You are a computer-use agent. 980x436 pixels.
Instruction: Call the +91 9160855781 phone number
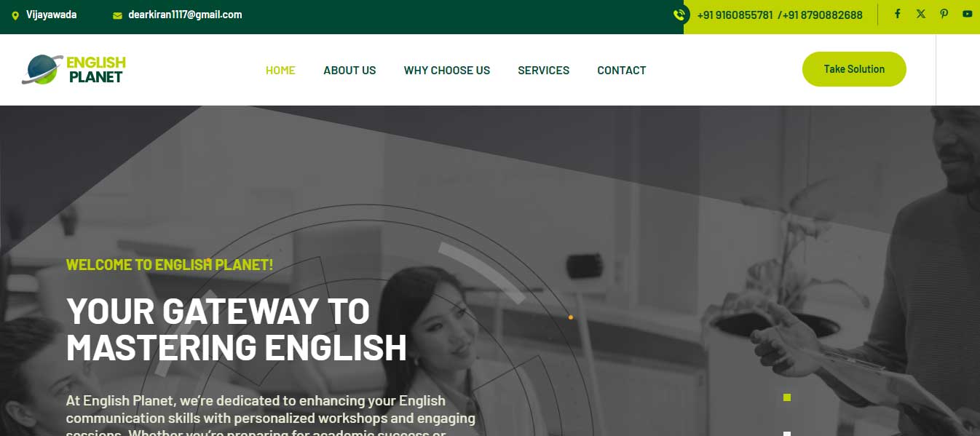pyautogui.click(x=735, y=15)
